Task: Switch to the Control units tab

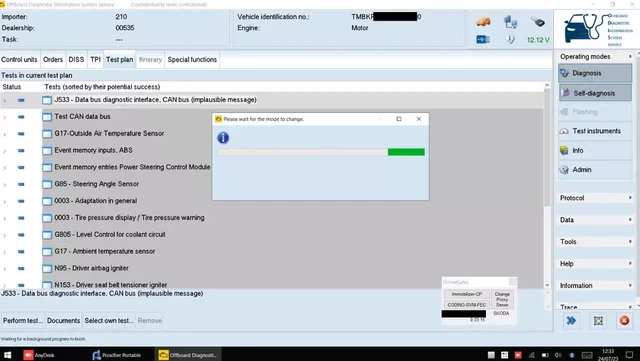Action: click(x=19, y=60)
